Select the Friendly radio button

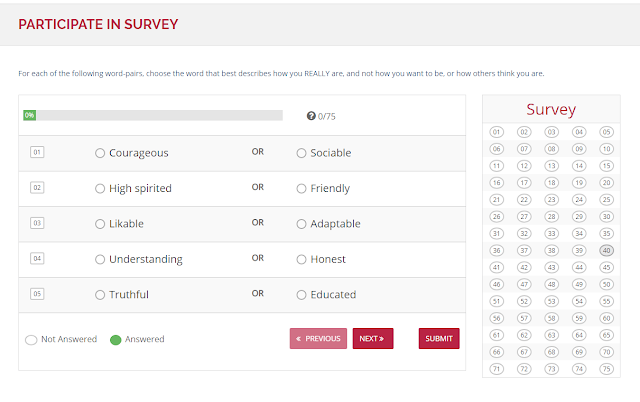(x=302, y=188)
